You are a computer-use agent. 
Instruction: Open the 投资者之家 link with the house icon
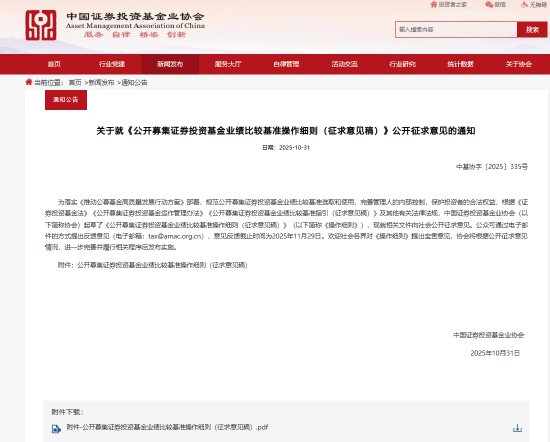tap(449, 5)
